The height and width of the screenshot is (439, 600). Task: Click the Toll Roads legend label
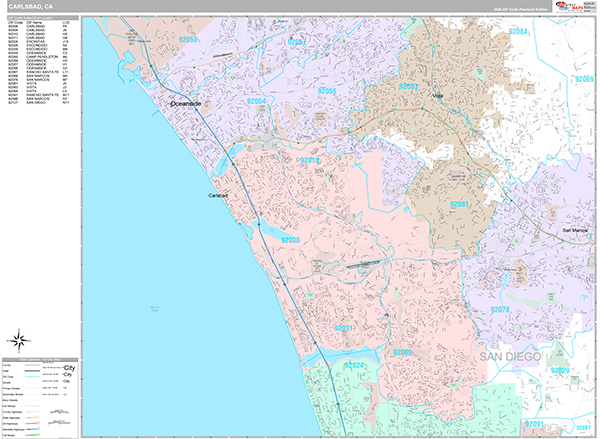tap(8, 435)
